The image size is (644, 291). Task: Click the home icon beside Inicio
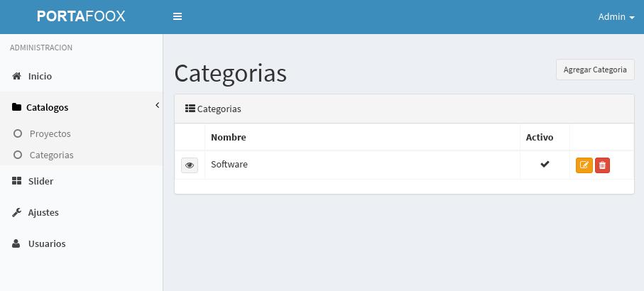16,76
